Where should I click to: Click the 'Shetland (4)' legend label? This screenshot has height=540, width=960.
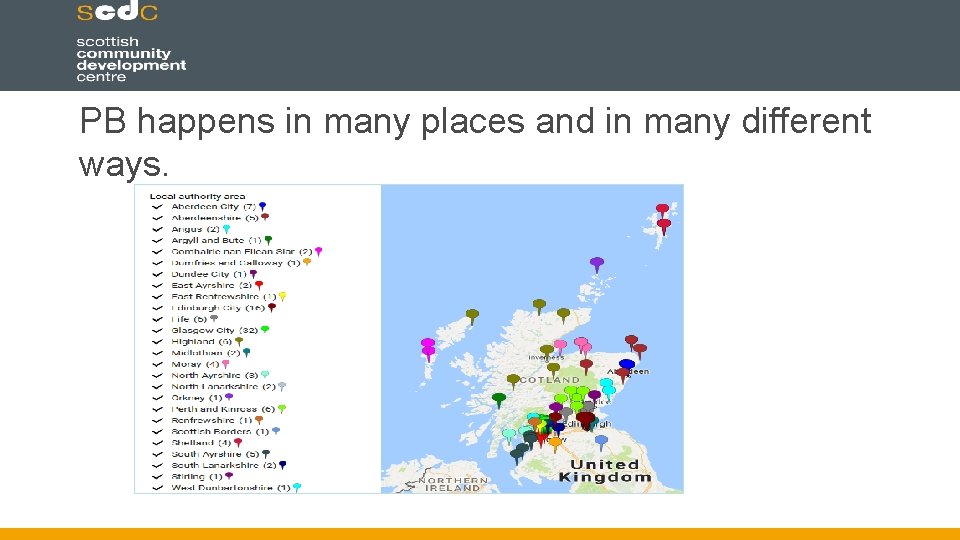pyautogui.click(x=201, y=443)
